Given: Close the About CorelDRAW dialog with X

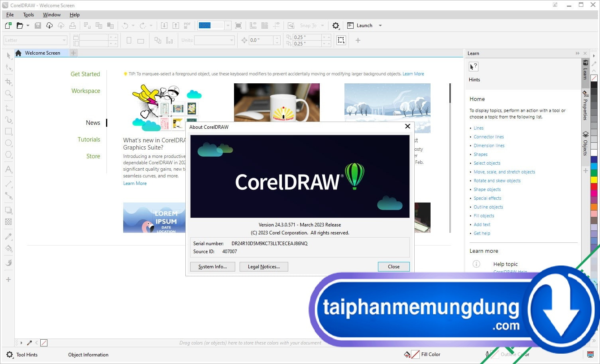Looking at the screenshot, I should pos(407,126).
